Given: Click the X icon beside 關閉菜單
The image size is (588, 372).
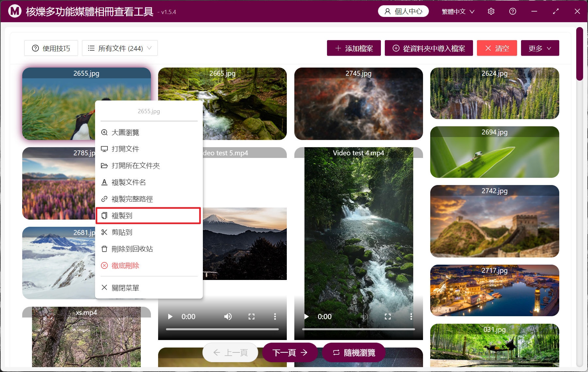Looking at the screenshot, I should click(104, 287).
